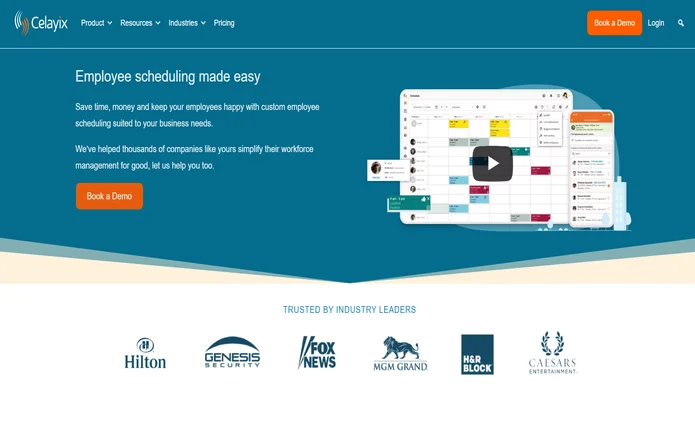This screenshot has height=427, width=695.
Task: Open the Industries dropdown menu
Action: pos(187,23)
